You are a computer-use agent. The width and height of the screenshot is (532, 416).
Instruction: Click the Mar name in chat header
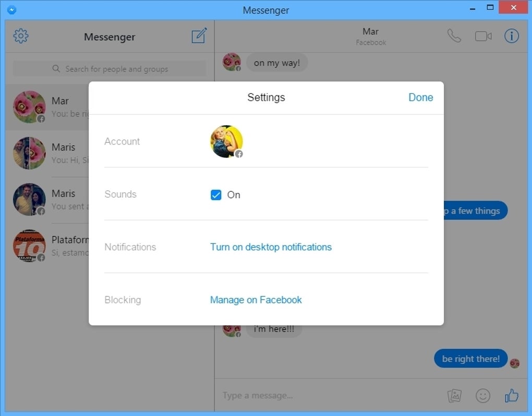[x=370, y=31]
